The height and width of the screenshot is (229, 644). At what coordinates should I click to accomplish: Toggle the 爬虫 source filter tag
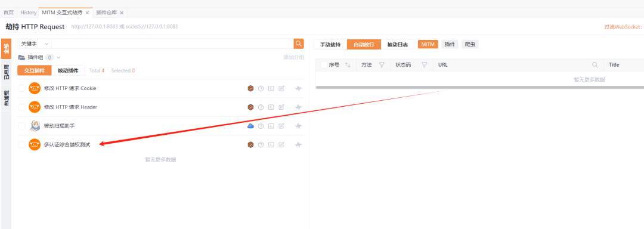click(x=470, y=44)
